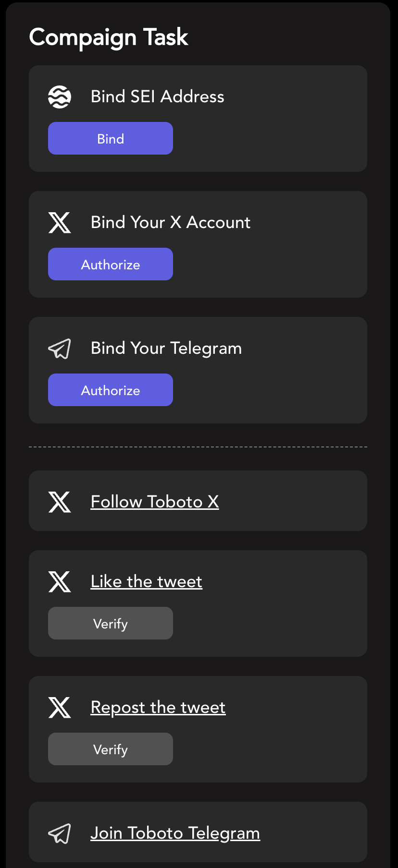This screenshot has height=868, width=398.
Task: Click the X icon next to Follow Toboto X
Action: tap(60, 502)
